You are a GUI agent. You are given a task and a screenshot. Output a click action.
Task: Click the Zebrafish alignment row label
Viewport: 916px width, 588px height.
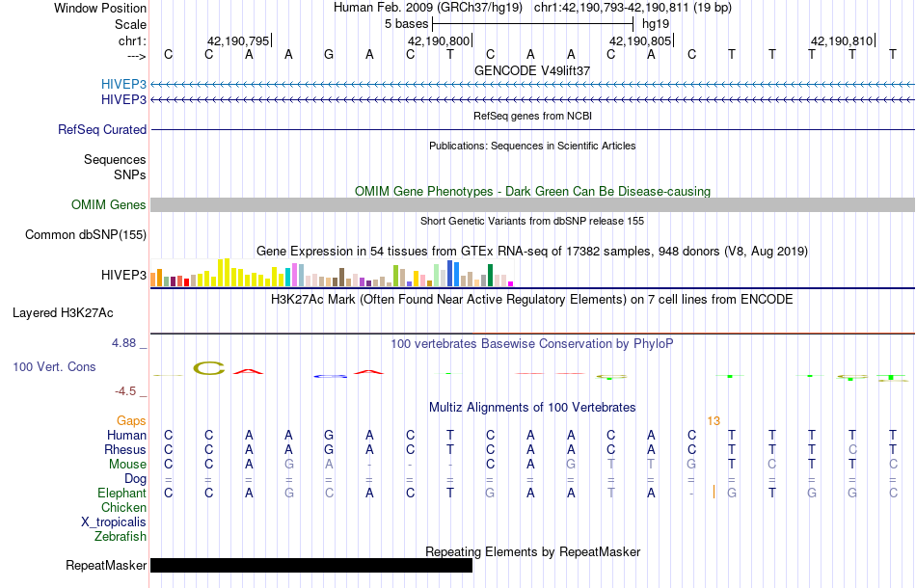tap(121, 537)
